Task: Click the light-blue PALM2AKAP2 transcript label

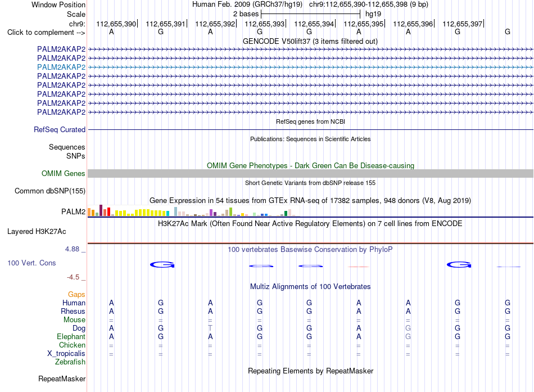Action: pos(61,67)
